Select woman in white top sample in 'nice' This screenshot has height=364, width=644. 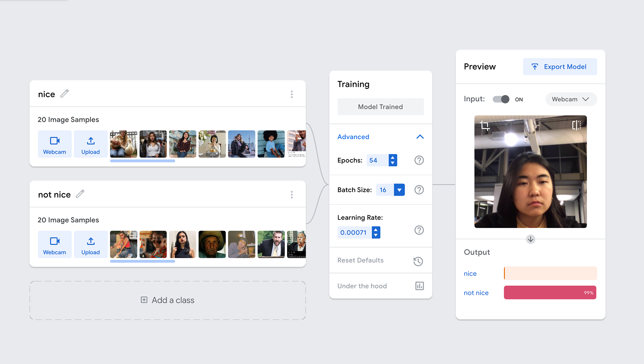[x=153, y=144]
